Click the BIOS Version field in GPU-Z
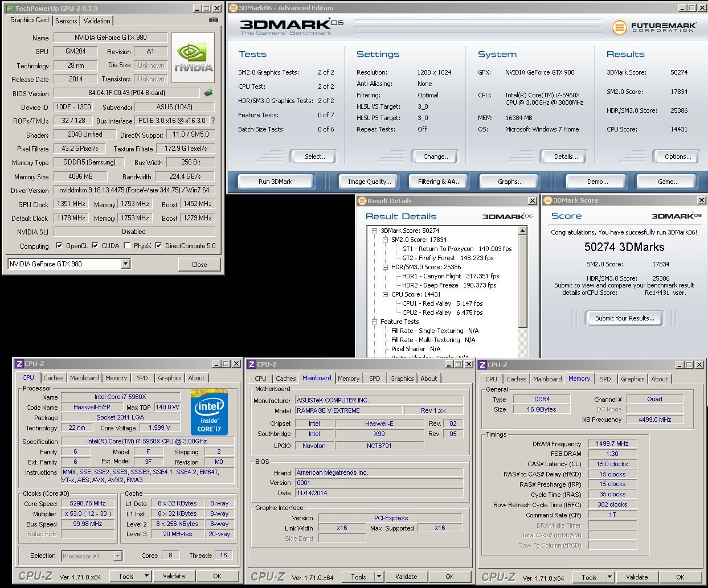 click(126, 93)
